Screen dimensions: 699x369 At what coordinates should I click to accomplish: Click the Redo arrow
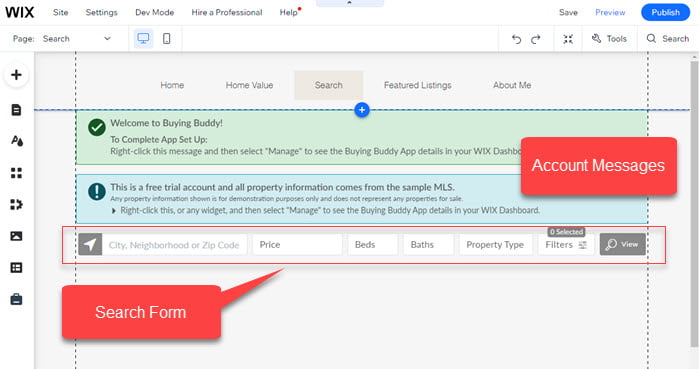click(535, 39)
